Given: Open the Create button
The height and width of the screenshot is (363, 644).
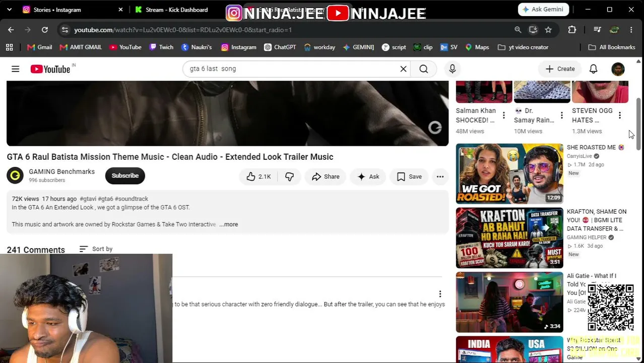Looking at the screenshot, I should [560, 69].
